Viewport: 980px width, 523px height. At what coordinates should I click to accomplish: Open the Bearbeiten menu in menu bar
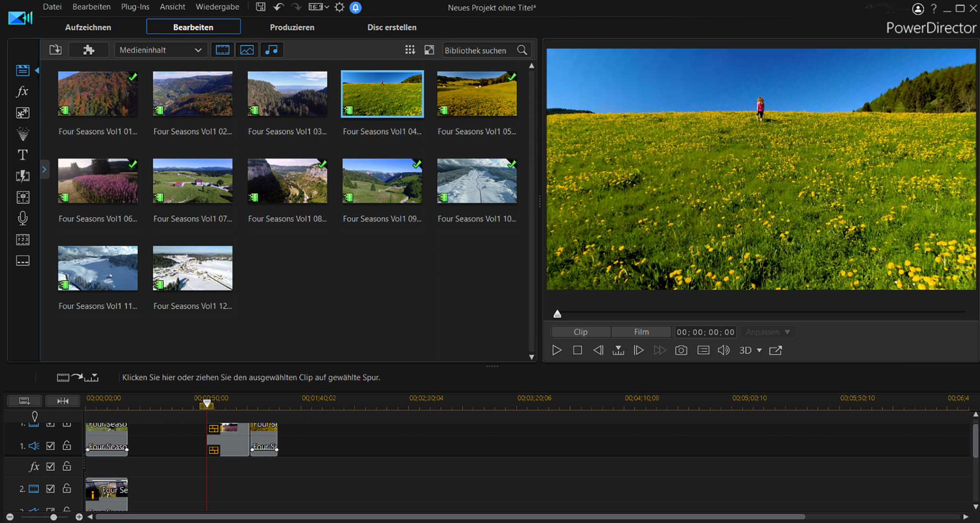[x=91, y=7]
